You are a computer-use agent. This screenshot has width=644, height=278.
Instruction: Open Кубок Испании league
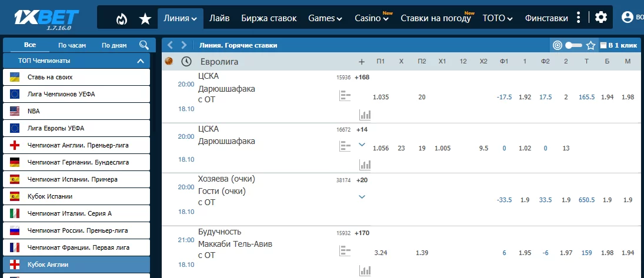(76, 196)
